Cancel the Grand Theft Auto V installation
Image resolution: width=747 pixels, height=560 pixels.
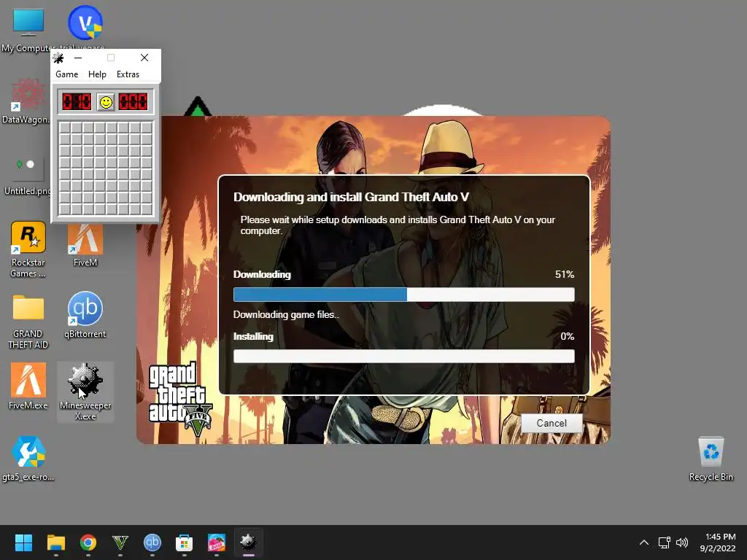[x=551, y=423]
